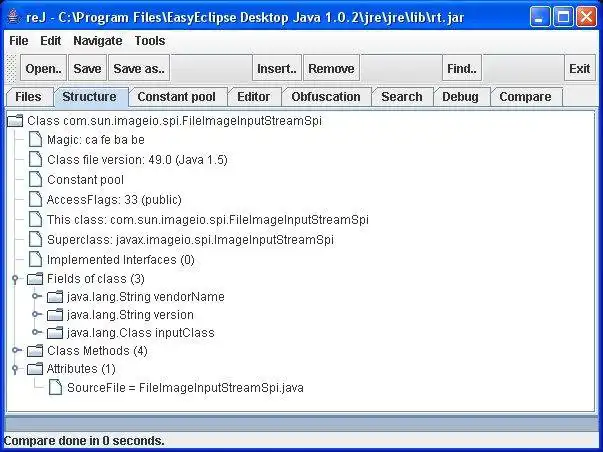Screen dimensions: 603x452
Task: Select AccessFlags: 33 (public) row
Action: 114,200
